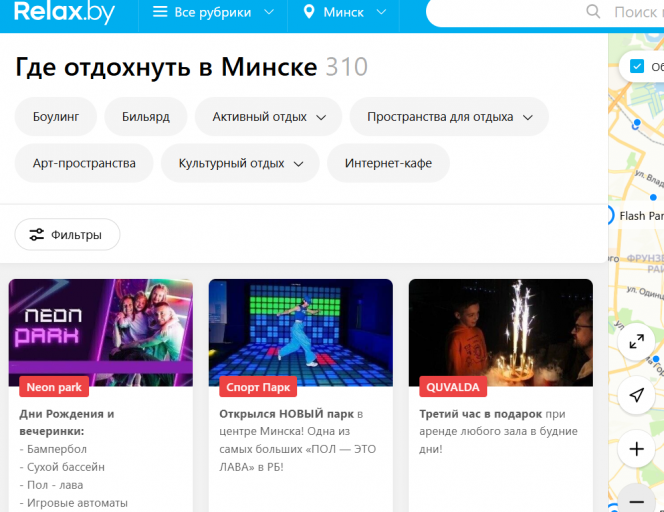Click the Сухой бассейн list line

[x=62, y=467]
